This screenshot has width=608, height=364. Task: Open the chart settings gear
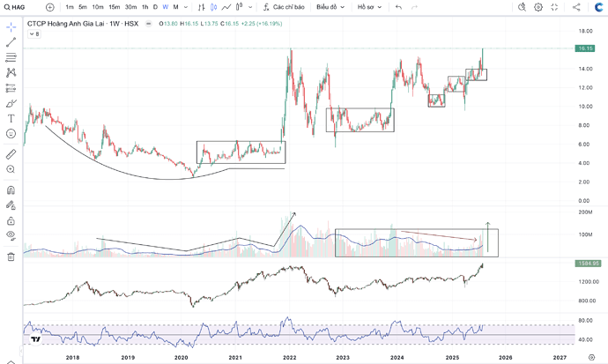538,7
